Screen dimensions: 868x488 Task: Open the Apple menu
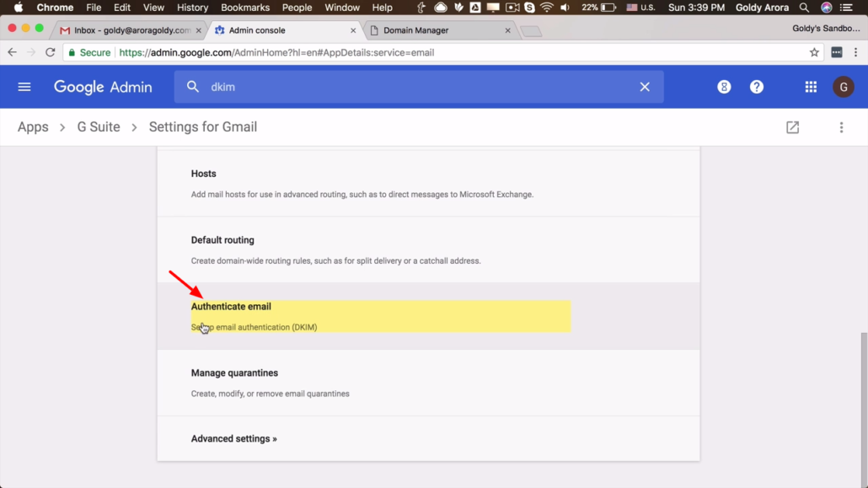pos(19,8)
